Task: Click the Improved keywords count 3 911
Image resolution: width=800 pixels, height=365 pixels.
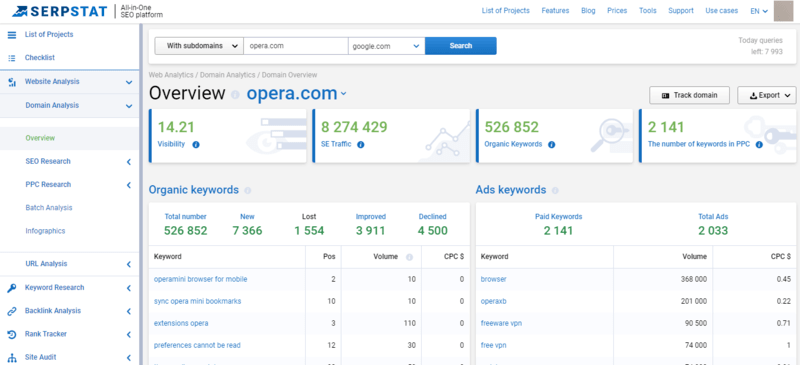Action: (370, 231)
